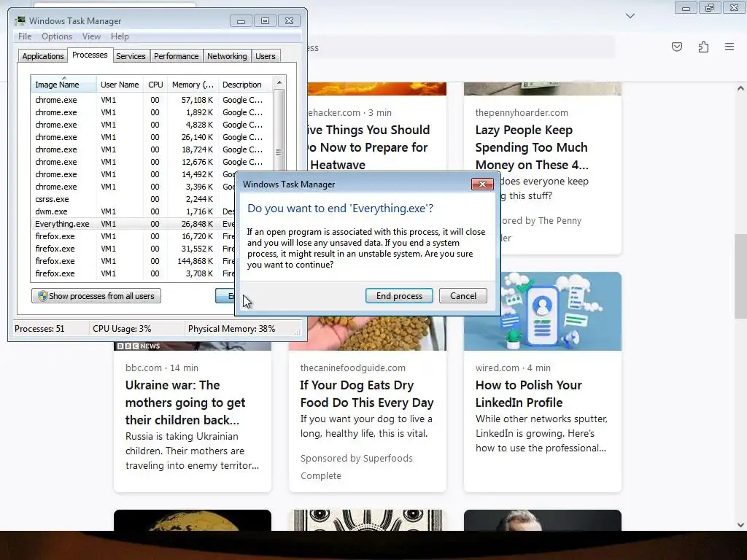
Task: Click the CPU Usage: 3% status entry
Action: click(122, 329)
